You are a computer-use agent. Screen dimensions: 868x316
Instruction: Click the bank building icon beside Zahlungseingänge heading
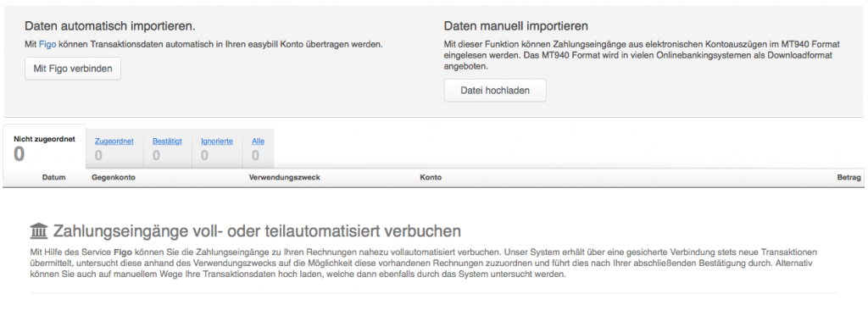pos(39,230)
